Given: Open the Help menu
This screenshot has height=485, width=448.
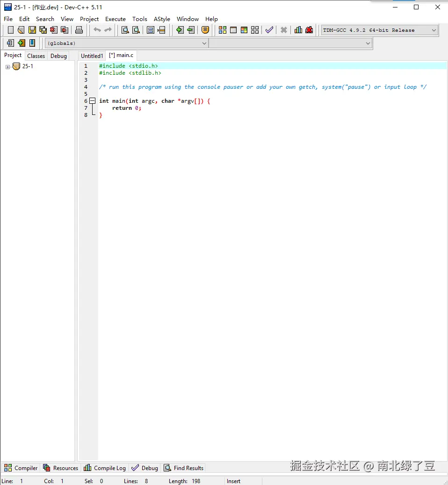Looking at the screenshot, I should coord(211,19).
